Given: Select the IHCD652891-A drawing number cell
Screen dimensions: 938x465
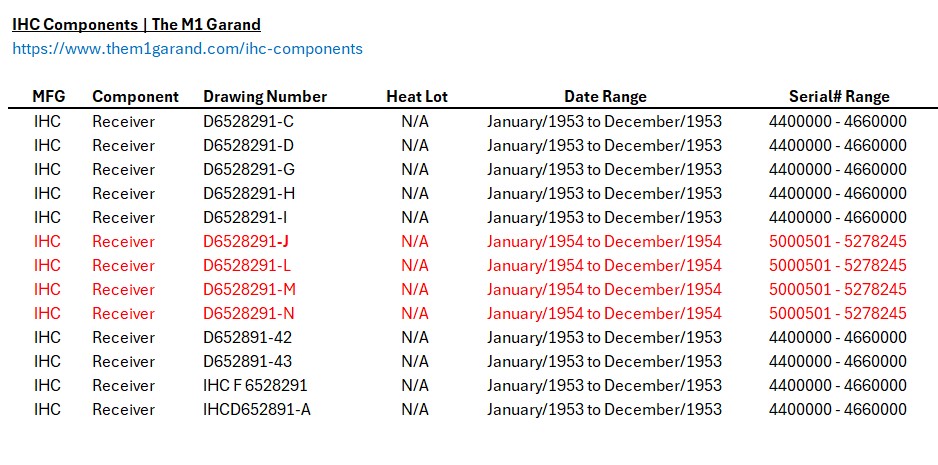Looking at the screenshot, I should pyautogui.click(x=257, y=409).
